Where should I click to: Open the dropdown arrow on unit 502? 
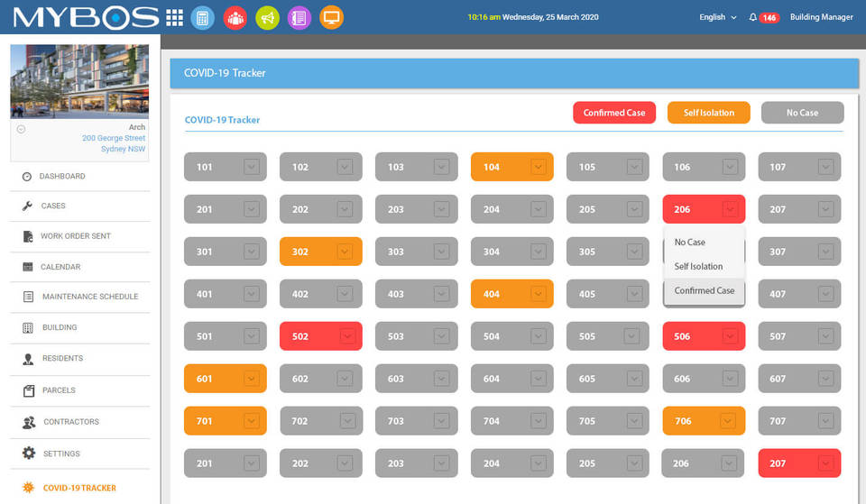coord(346,336)
